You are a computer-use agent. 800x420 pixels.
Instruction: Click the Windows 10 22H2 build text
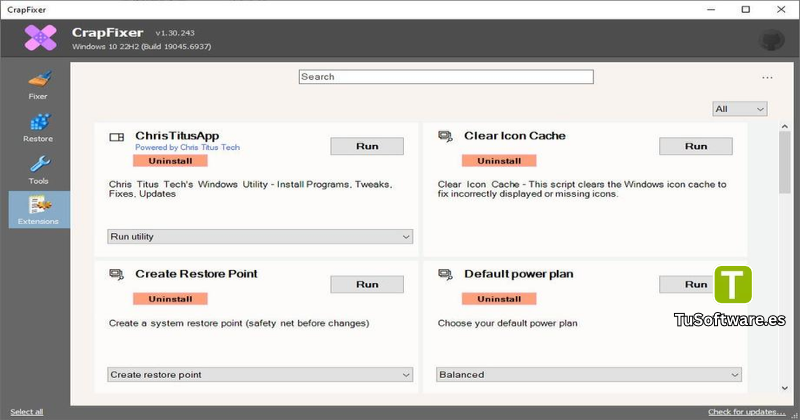141,46
